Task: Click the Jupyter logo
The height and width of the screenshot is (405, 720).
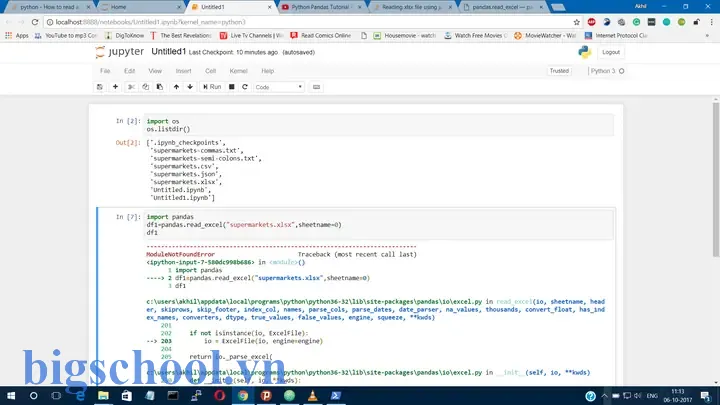Action: pyautogui.click(x=120, y=52)
